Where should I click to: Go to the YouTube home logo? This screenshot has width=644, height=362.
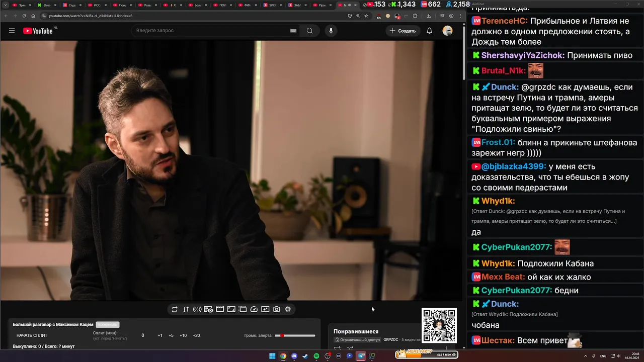pos(38,31)
